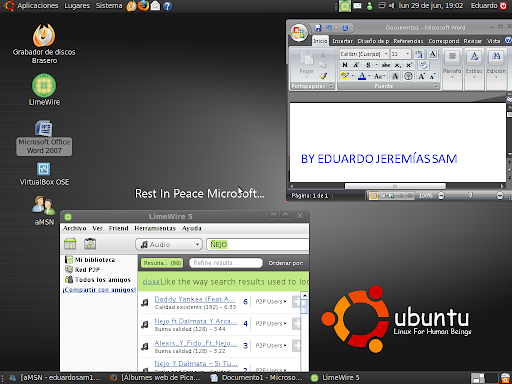Viewport: 512px width, 384px height.
Task: Click the Word zoom slider handle
Action: (470, 195)
